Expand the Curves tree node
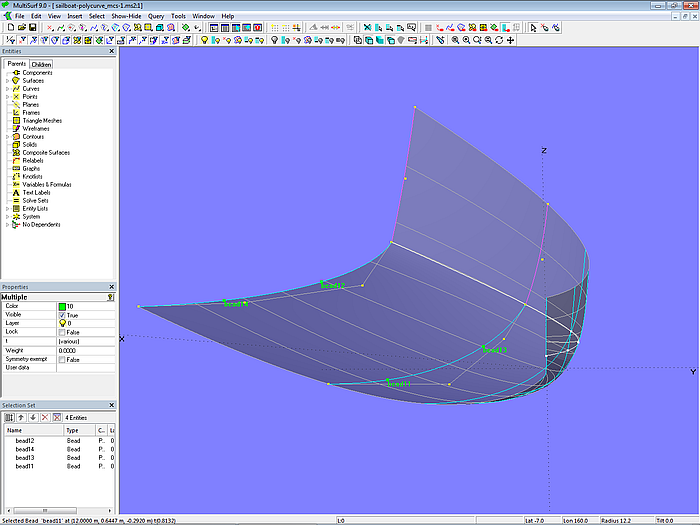Screen dimensions: 700x525 pos(7,89)
